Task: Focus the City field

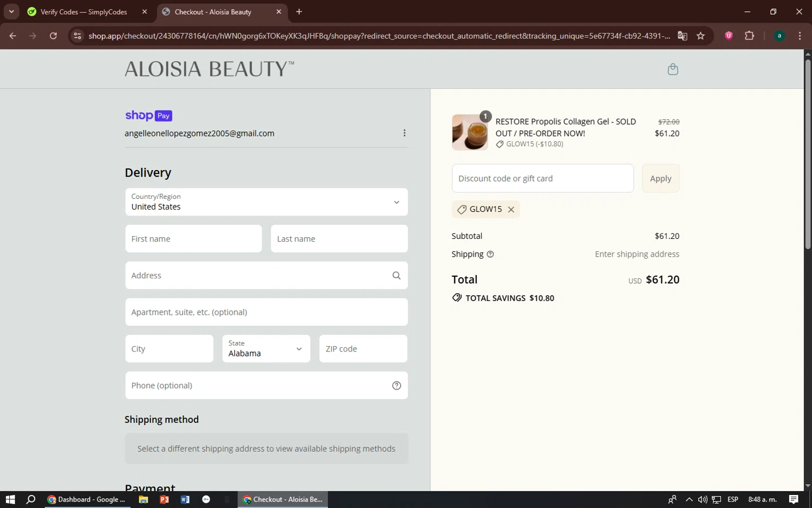Action: (x=169, y=349)
